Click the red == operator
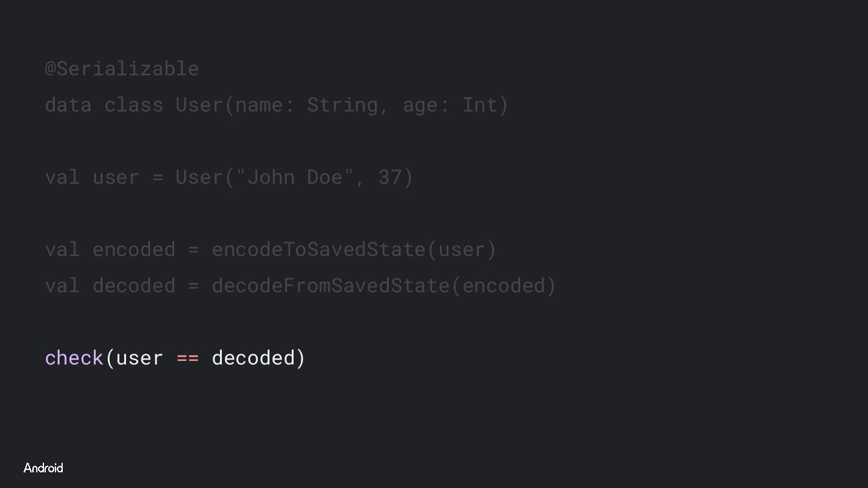The image size is (868, 488). [x=187, y=358]
